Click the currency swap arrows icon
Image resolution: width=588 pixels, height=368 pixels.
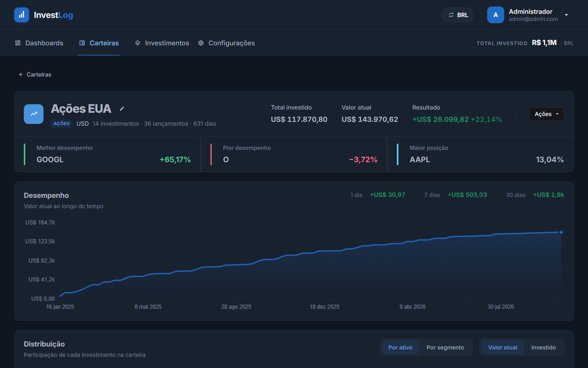coord(451,15)
